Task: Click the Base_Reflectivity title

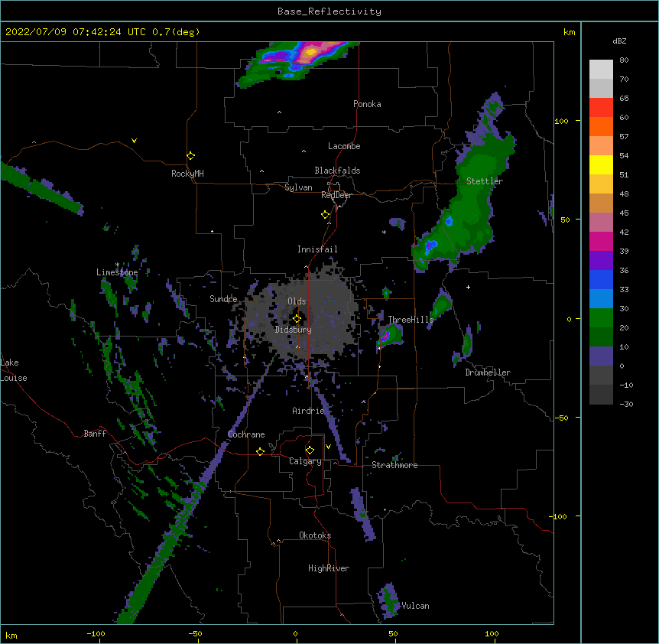Action: (329, 11)
